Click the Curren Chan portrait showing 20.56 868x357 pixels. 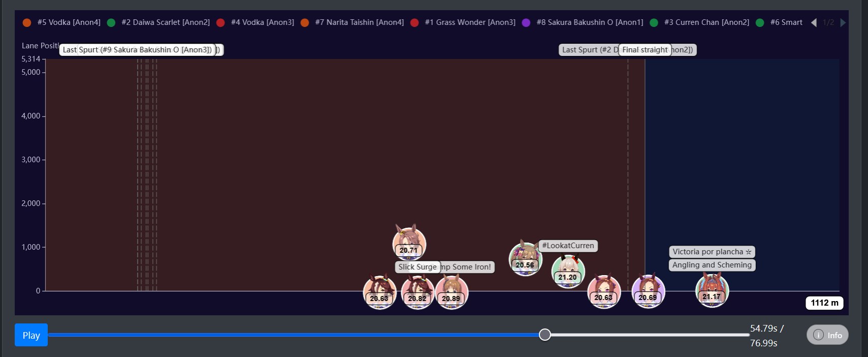pos(525,258)
